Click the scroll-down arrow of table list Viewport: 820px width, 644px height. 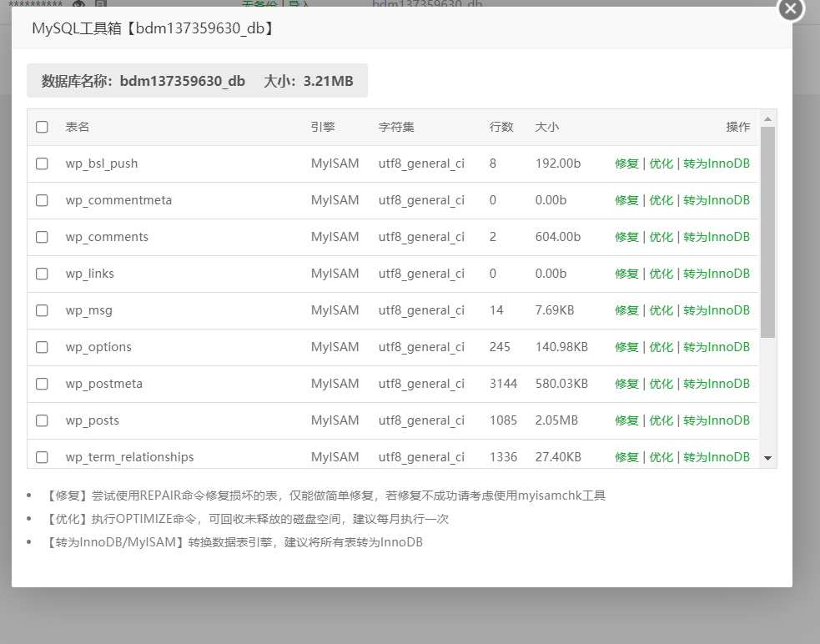(767, 458)
